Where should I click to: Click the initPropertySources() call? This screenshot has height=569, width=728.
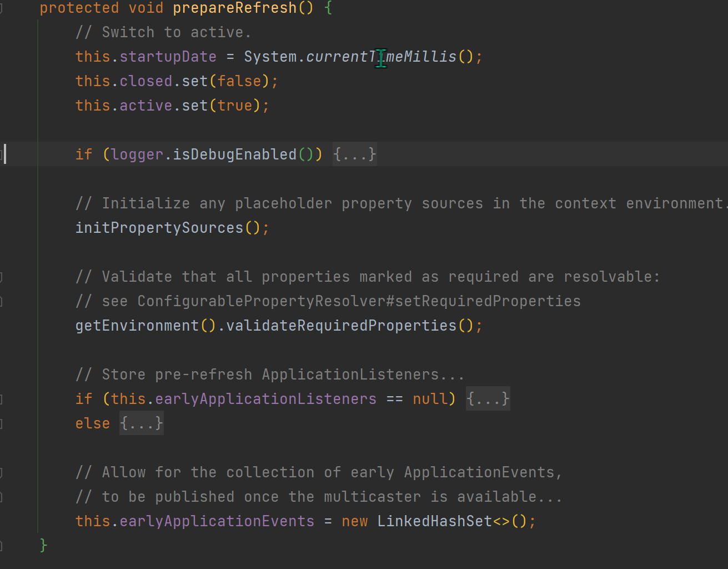pyautogui.click(x=172, y=228)
